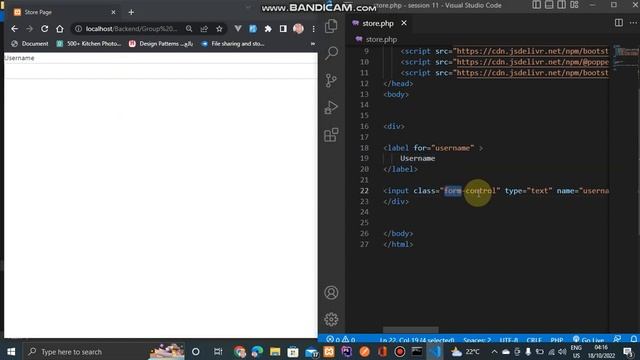Open a new browser tab

click(131, 12)
